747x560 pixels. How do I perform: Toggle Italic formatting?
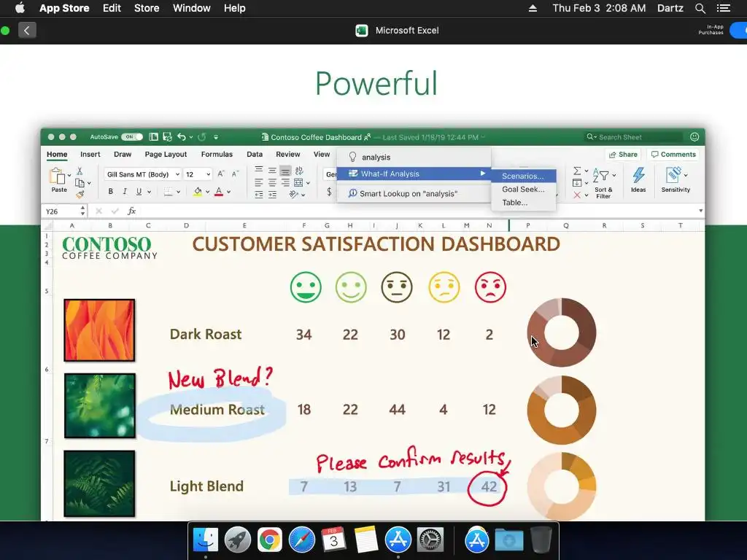[125, 192]
